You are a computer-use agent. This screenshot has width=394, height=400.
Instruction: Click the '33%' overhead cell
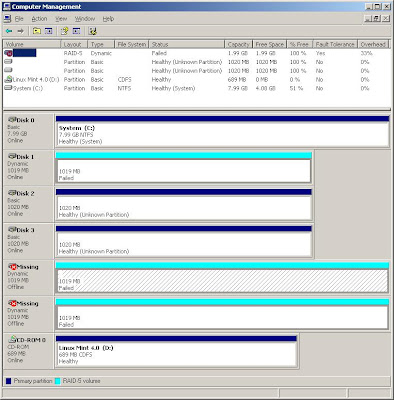pyautogui.click(x=366, y=53)
